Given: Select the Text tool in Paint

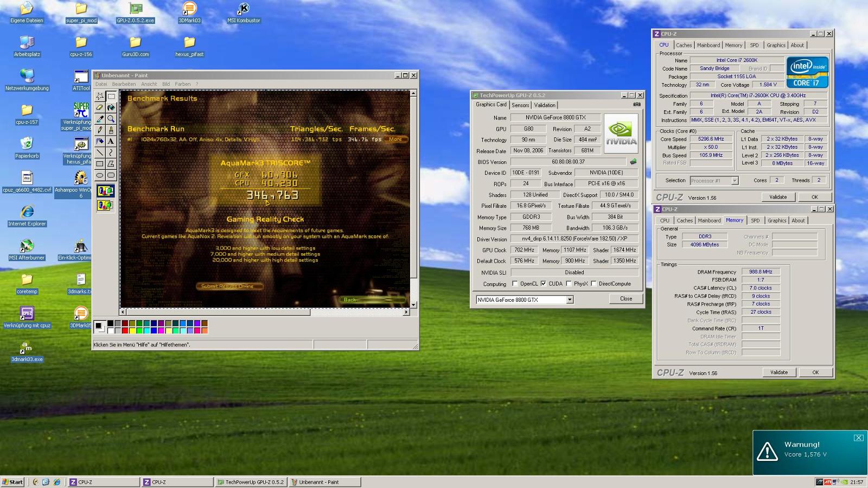Looking at the screenshot, I should 111,141.
